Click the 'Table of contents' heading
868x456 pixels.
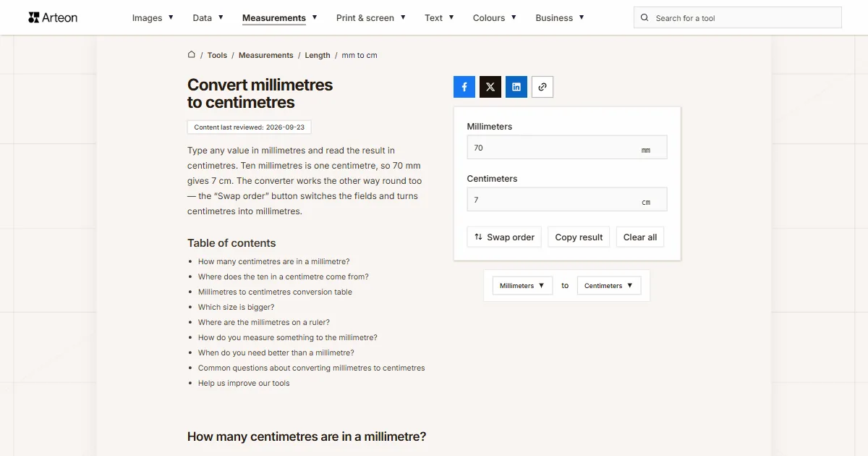click(231, 243)
